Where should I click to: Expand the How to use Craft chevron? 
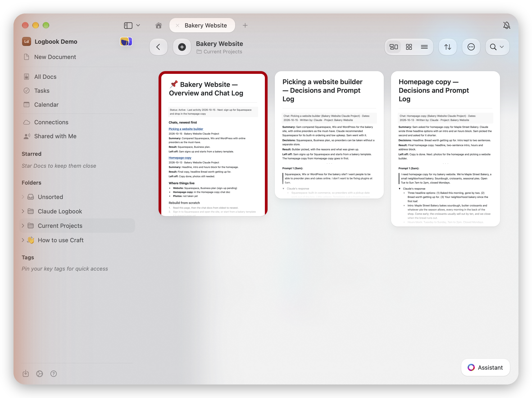coord(23,240)
